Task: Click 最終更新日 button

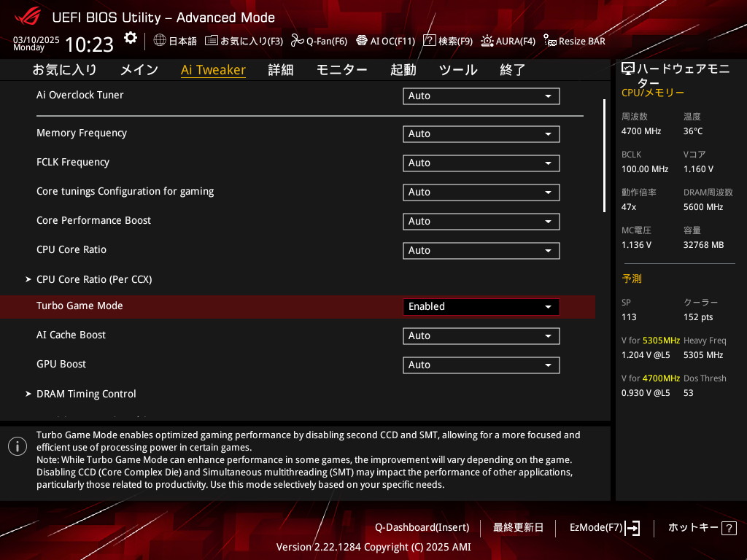Action: pyautogui.click(x=518, y=528)
